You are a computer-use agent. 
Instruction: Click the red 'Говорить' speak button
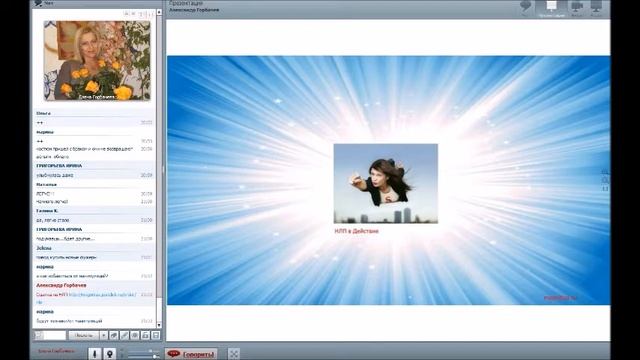click(191, 354)
